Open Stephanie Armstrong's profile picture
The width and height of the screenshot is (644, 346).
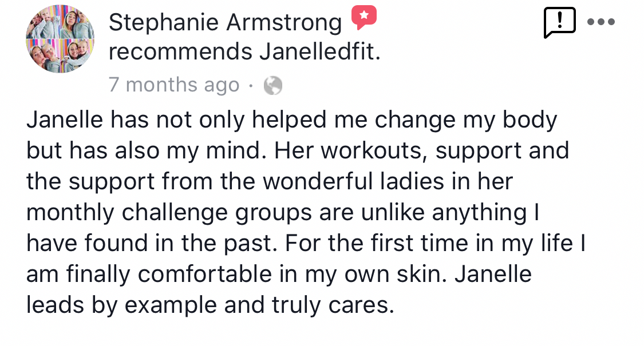60,39
